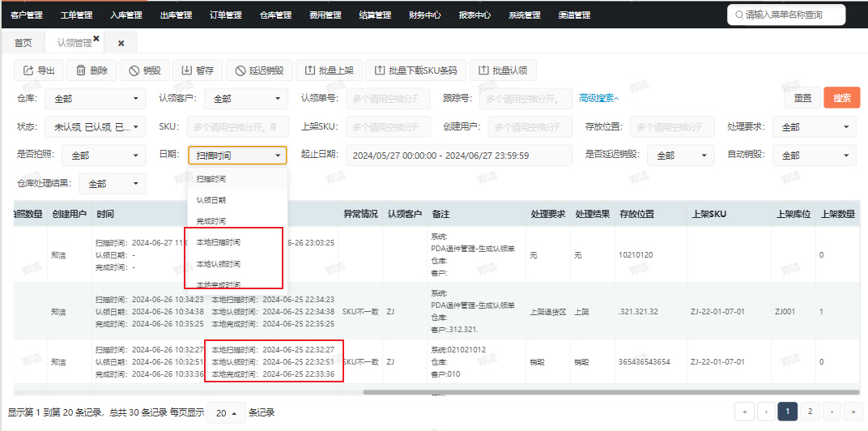
Task: Open the 出库管理 menu
Action: (176, 15)
